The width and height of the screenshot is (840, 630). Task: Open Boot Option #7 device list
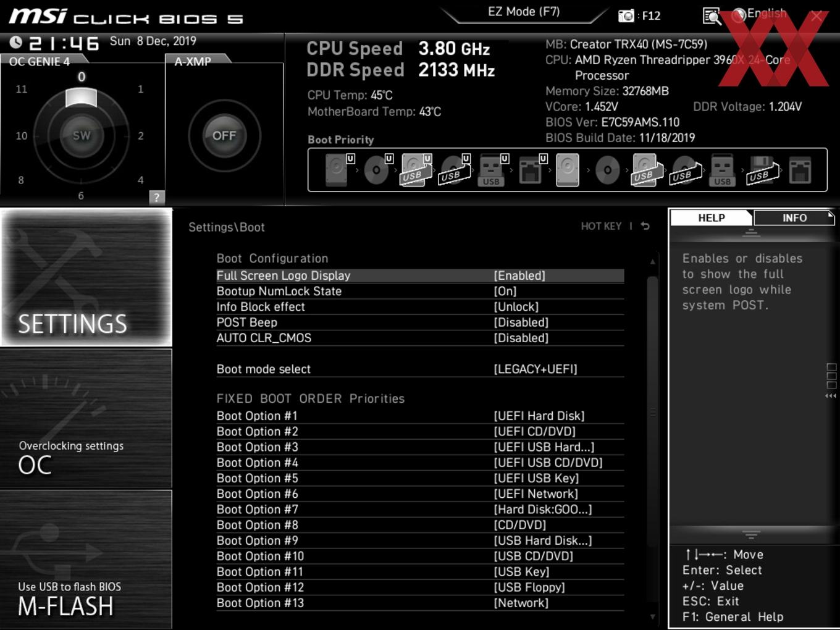(x=420, y=510)
